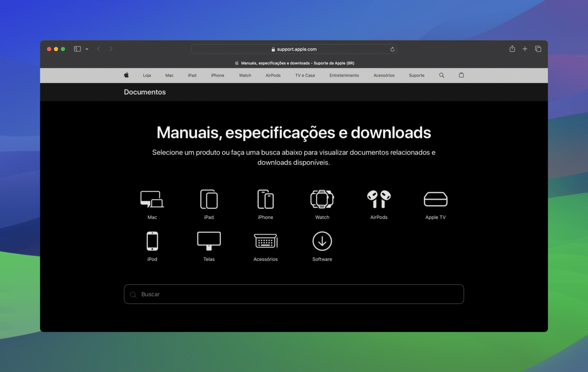Viewport: 588px width, 372px height.
Task: Click the Telas display icon
Action: coord(209,240)
